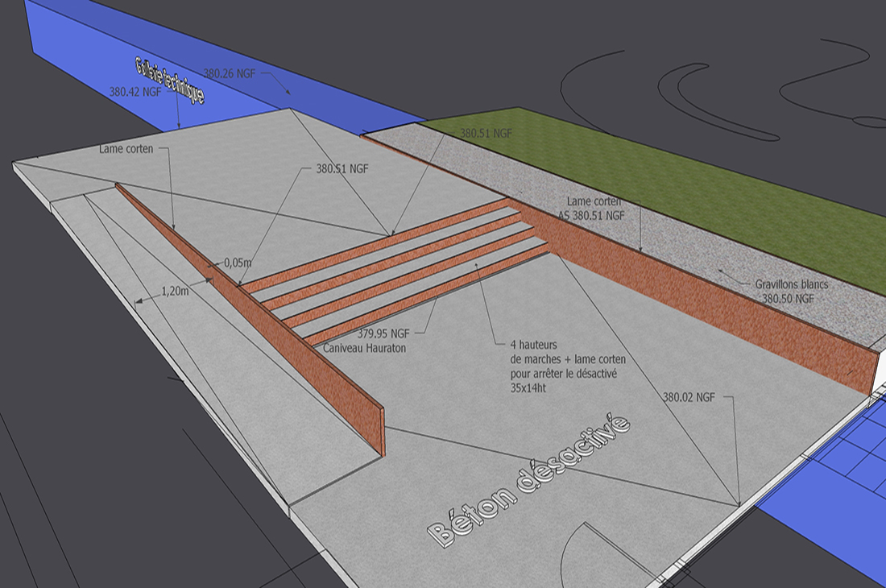Select the "380.42 NGF" level annotation
The width and height of the screenshot is (886, 588).
pos(135,92)
